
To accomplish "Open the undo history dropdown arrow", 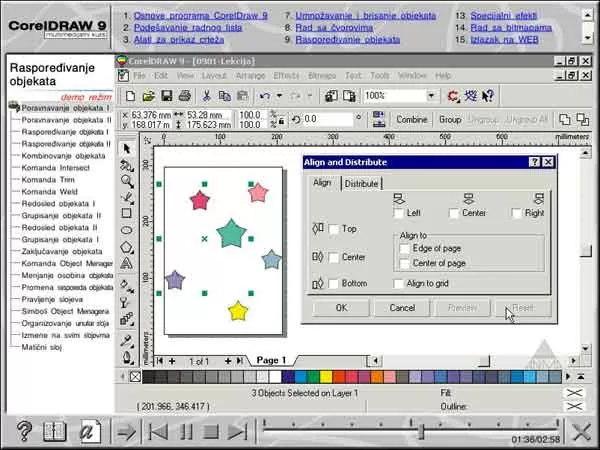I will (x=279, y=96).
